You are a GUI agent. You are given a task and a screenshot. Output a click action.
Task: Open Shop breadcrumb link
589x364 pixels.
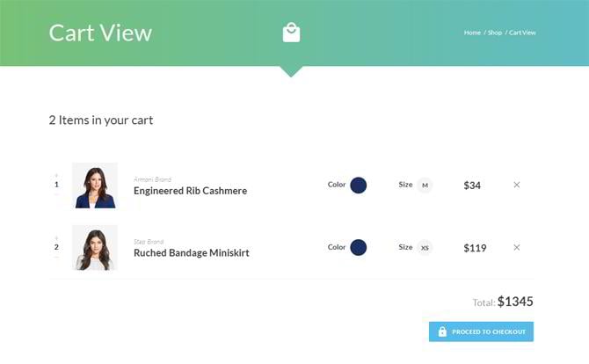pos(495,33)
